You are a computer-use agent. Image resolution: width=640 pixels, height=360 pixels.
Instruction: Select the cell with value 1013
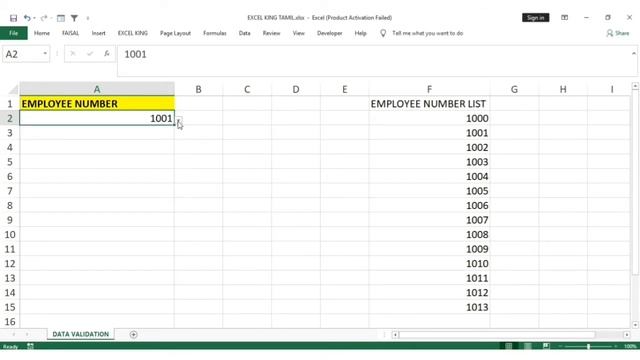point(429,307)
